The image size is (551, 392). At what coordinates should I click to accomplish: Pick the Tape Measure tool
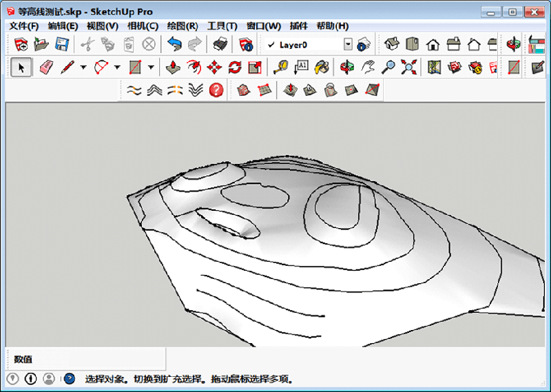pos(280,67)
